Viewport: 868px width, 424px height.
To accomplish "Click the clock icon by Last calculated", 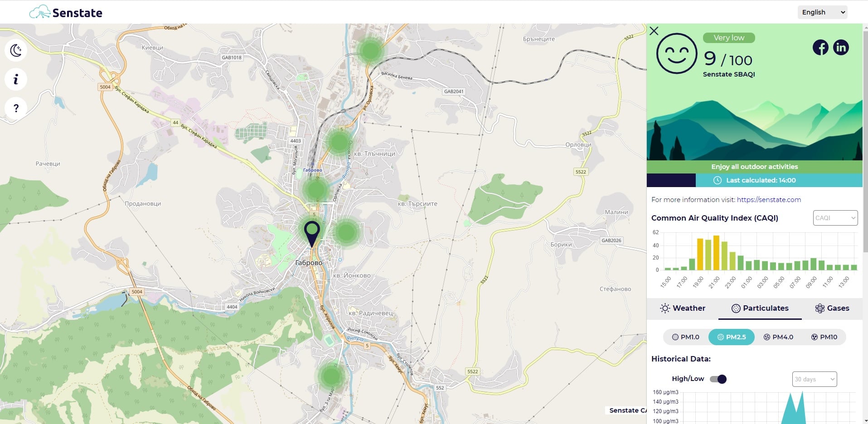I will [718, 180].
